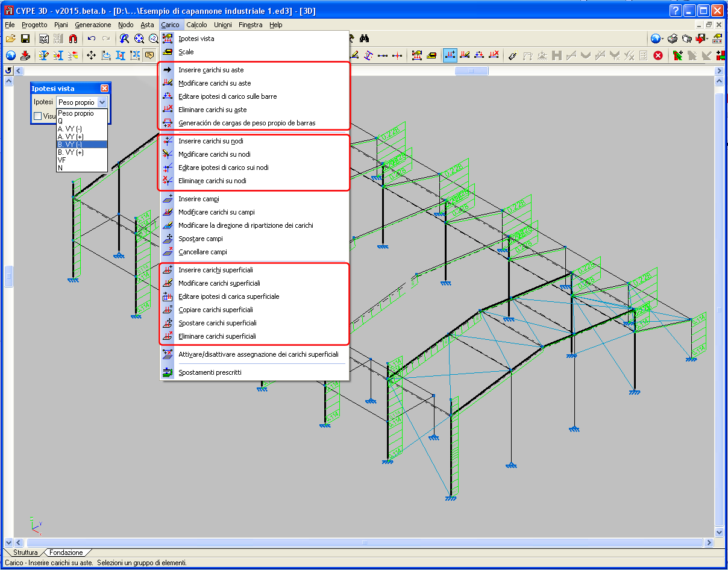The width and height of the screenshot is (728, 570).
Task: Open a file with the folder icon
Action: (10, 39)
